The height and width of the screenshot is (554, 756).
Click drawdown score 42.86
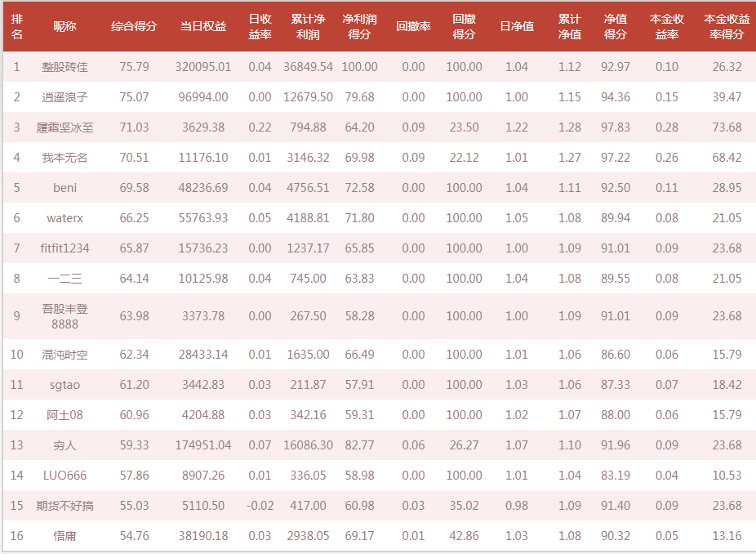(464, 536)
